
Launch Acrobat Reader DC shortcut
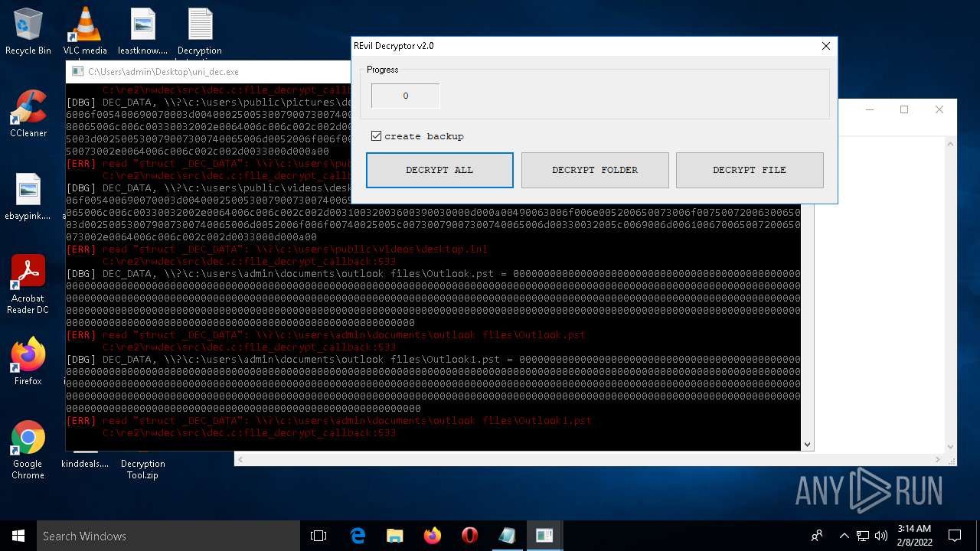pos(28,285)
